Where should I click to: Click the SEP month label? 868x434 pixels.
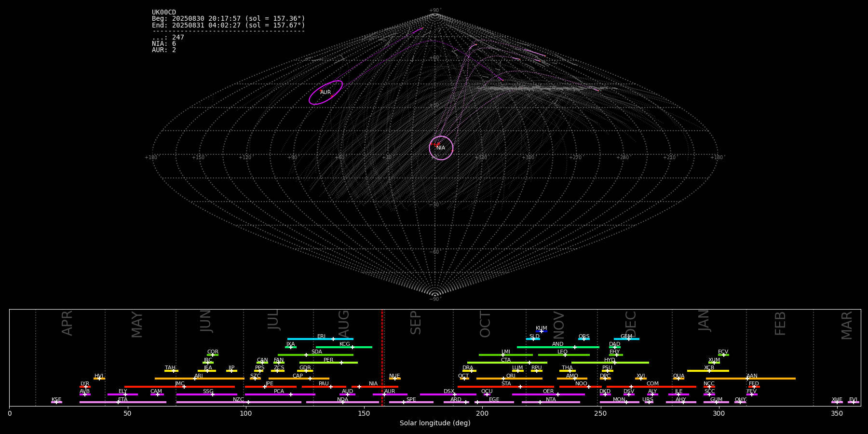pos(416,323)
